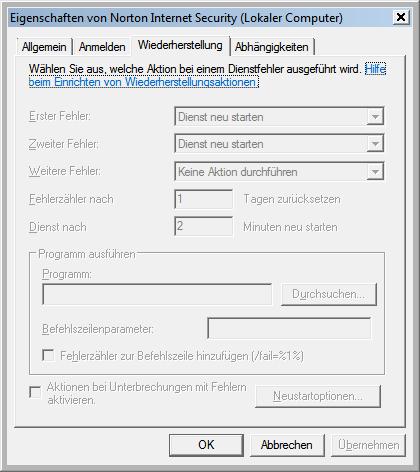Click the Dienst nach minutes field
The width and height of the screenshot is (420, 472).
pos(204,226)
